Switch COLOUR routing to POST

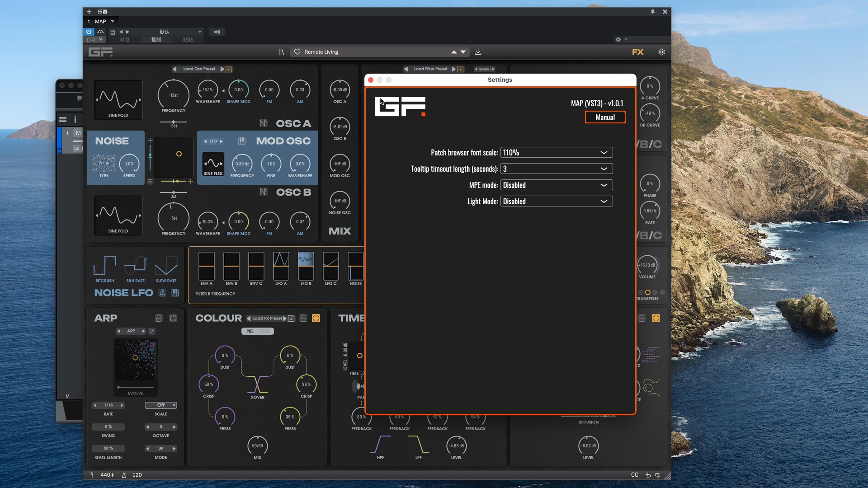click(x=265, y=331)
